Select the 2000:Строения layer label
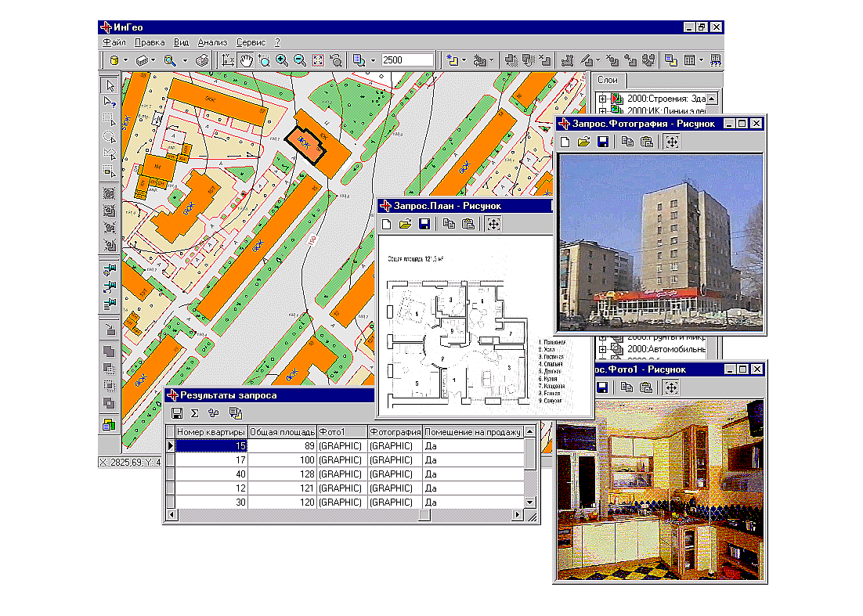The height and width of the screenshot is (616, 863). click(x=666, y=99)
